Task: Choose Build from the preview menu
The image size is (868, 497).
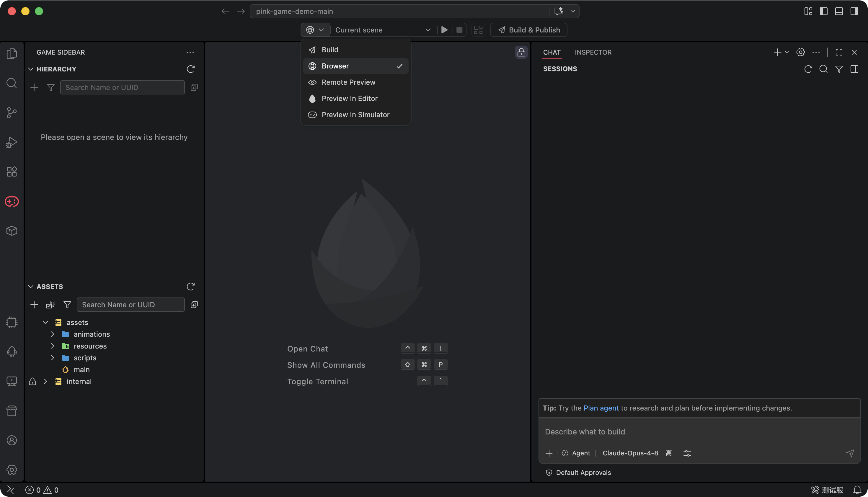Action: (355, 50)
